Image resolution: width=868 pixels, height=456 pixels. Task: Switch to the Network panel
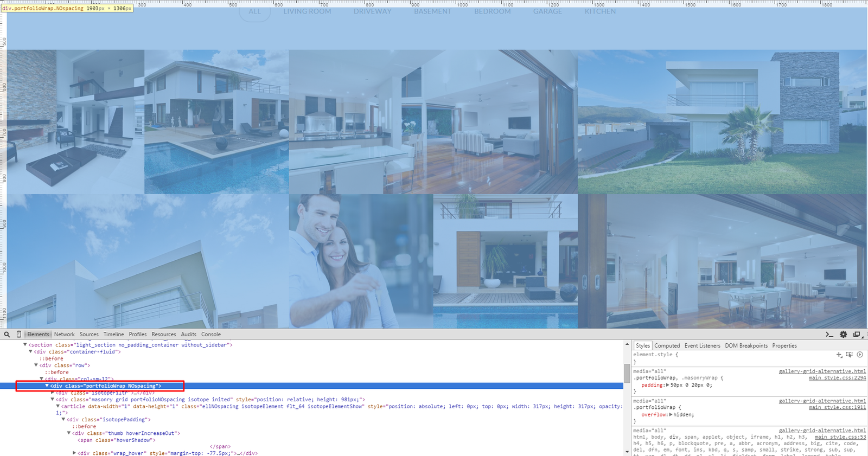point(64,335)
